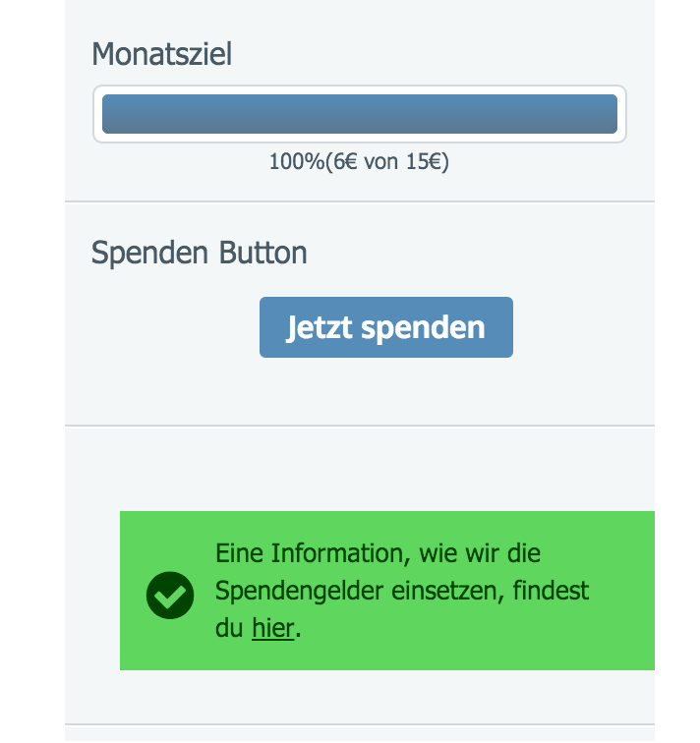Click the checkmark icon in green box
700x743 pixels.
(170, 596)
